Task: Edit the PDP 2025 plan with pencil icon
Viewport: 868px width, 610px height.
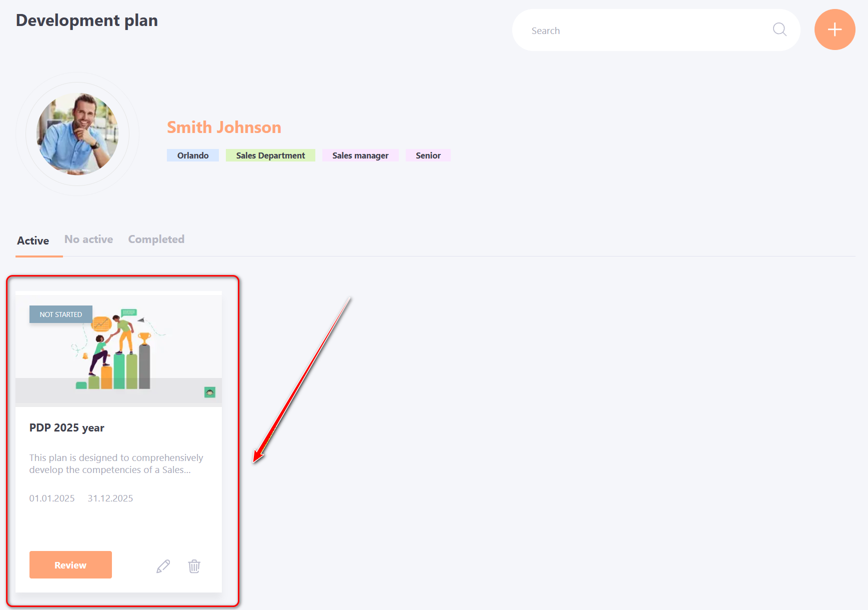Action: tap(163, 566)
